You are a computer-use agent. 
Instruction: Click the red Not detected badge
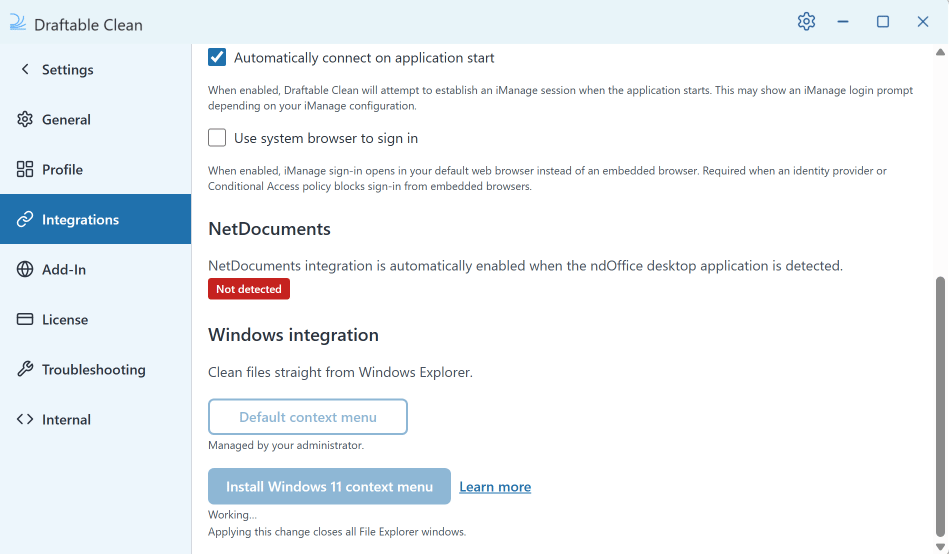click(x=249, y=289)
